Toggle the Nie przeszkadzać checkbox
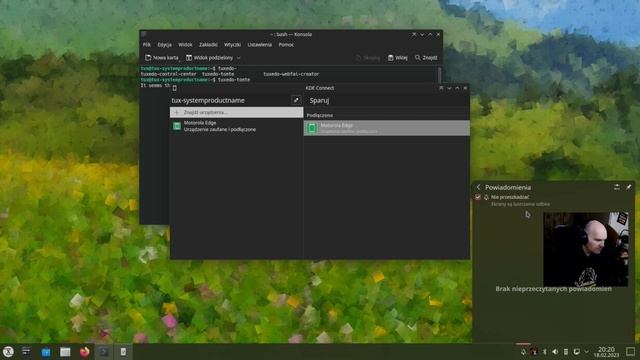Screen dimensions: 640x360 pyautogui.click(x=478, y=197)
